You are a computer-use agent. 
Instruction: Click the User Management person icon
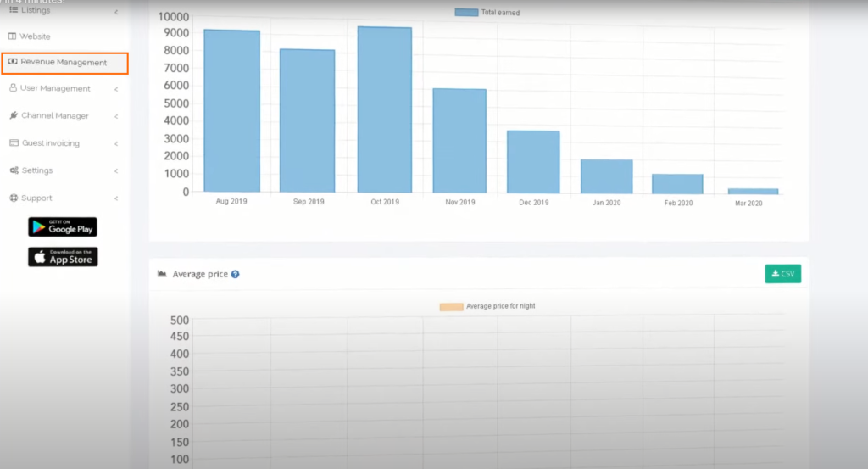coord(14,88)
